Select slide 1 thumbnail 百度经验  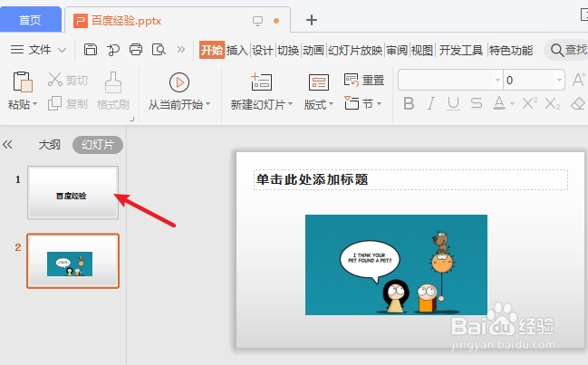[72, 193]
